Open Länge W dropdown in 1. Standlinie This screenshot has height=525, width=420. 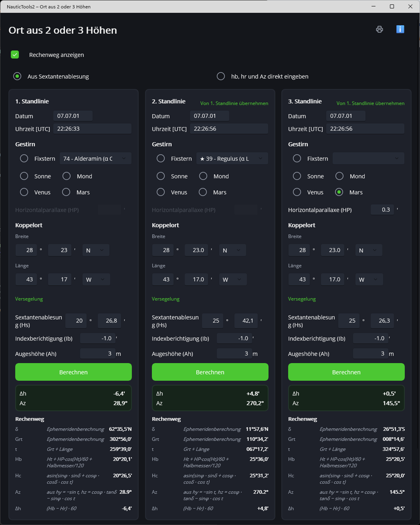(96, 280)
